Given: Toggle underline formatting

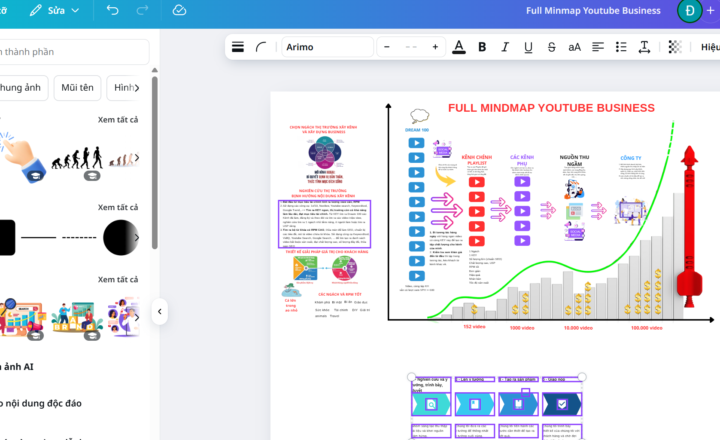Looking at the screenshot, I should coord(528,47).
